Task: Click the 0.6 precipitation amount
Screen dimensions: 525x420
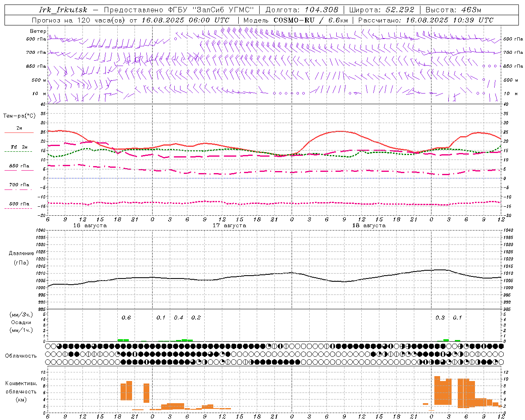Action: pos(126,317)
